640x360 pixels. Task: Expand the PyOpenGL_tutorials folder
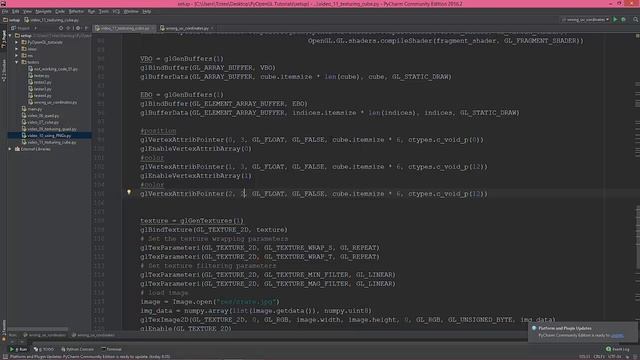pyautogui.click(x=17, y=42)
